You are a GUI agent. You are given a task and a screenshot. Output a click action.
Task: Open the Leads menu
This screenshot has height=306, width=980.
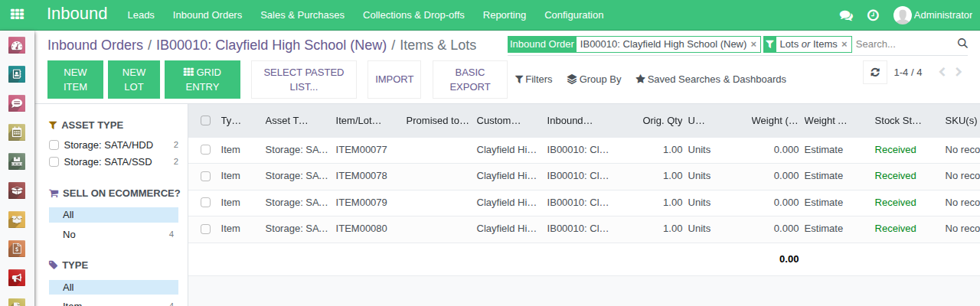141,15
